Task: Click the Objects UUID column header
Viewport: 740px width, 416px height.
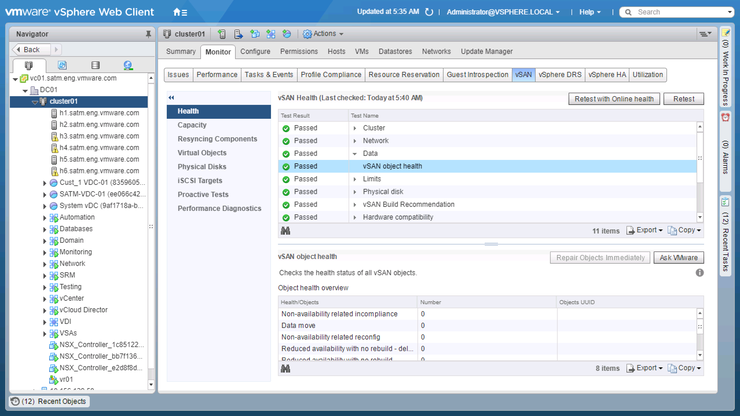Action: click(x=630, y=302)
